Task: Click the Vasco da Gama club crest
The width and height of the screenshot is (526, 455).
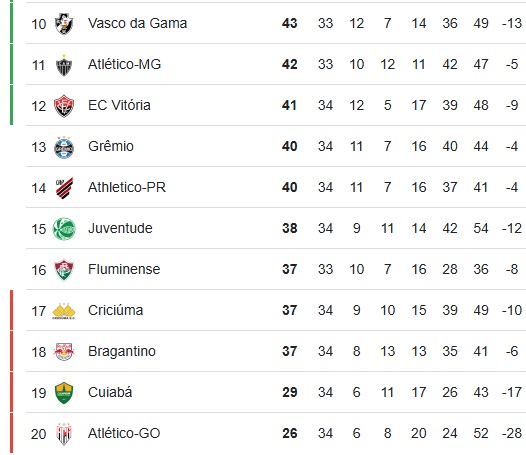Action: click(64, 23)
